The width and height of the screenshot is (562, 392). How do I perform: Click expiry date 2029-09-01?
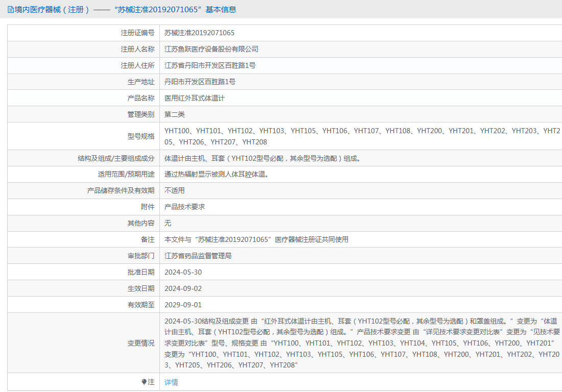click(183, 305)
